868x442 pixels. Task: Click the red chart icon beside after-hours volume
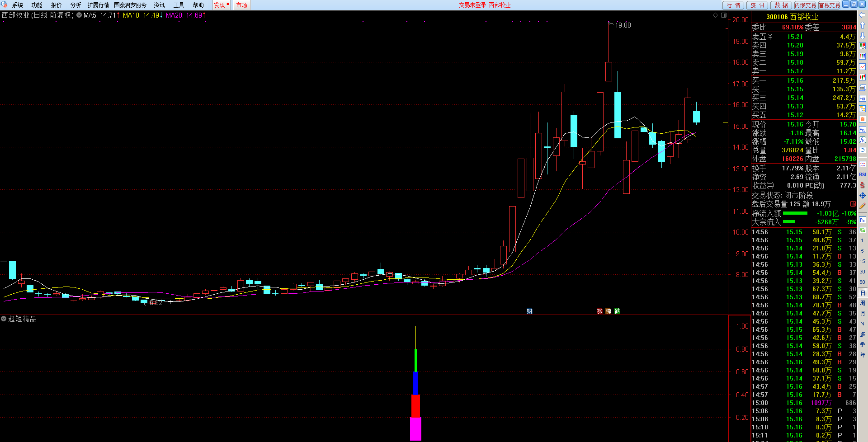click(x=853, y=204)
